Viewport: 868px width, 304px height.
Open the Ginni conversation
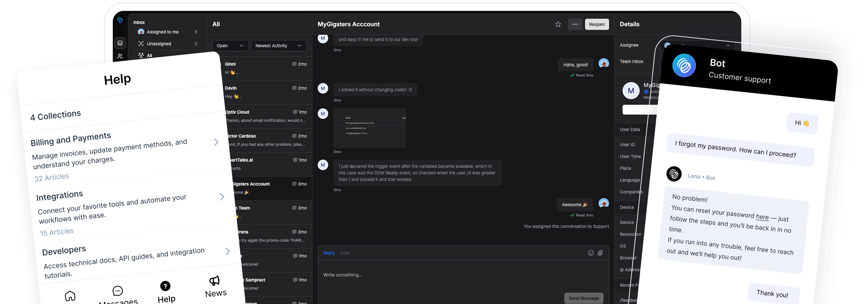(x=266, y=68)
